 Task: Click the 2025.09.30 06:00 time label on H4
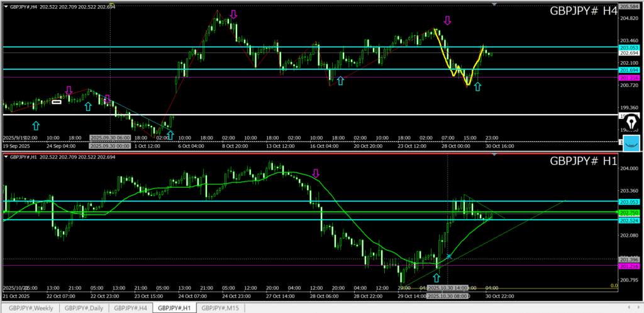point(110,137)
